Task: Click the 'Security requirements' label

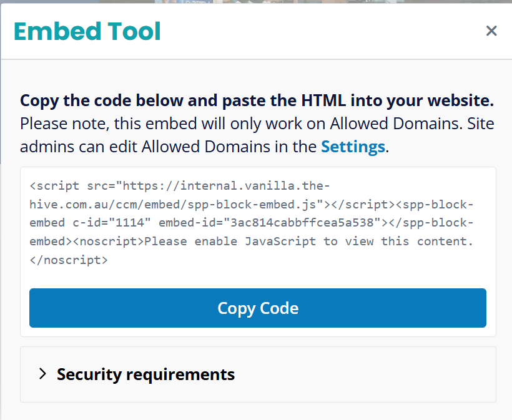Action: (145, 374)
